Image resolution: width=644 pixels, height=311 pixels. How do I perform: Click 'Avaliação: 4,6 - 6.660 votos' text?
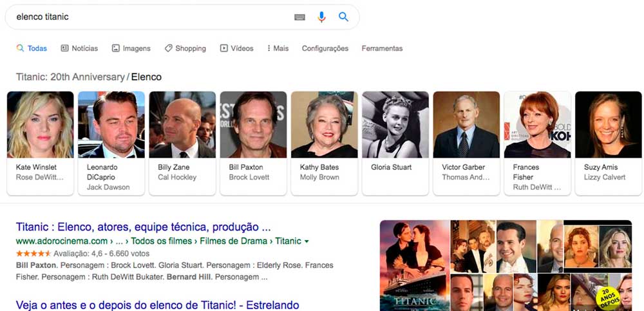click(102, 254)
